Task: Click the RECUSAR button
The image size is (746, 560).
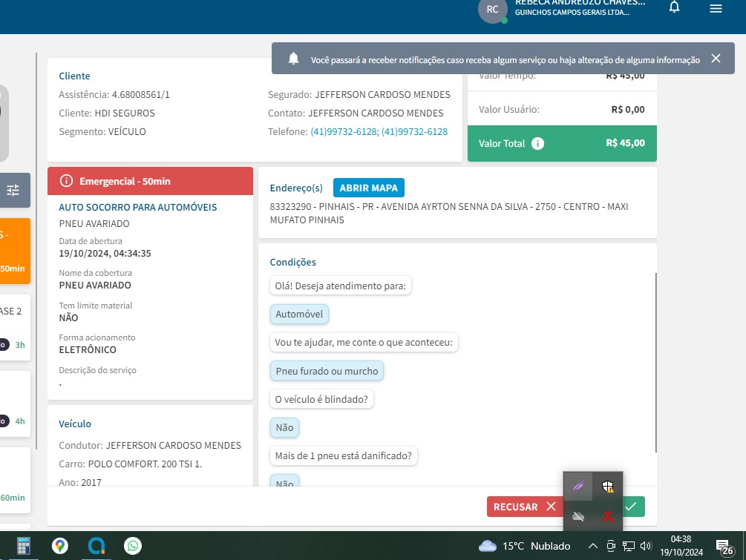Action: coord(524,507)
